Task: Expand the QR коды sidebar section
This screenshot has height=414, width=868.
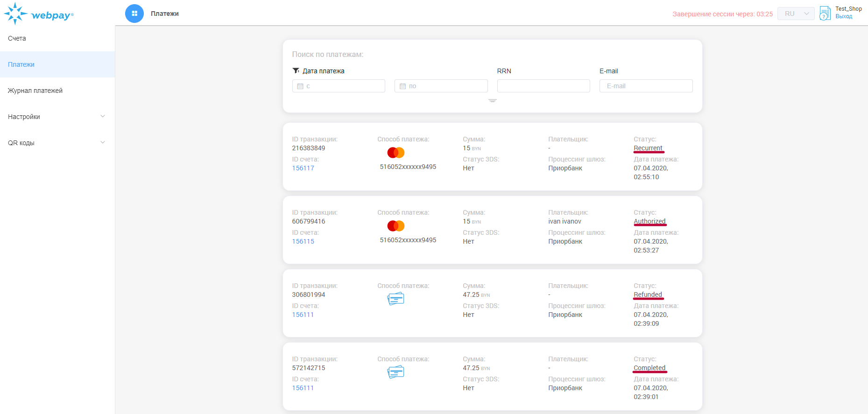Action: (57, 143)
